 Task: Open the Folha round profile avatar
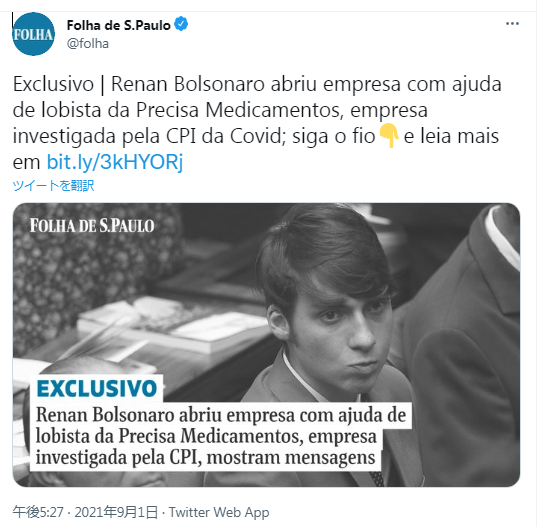pos(33,34)
